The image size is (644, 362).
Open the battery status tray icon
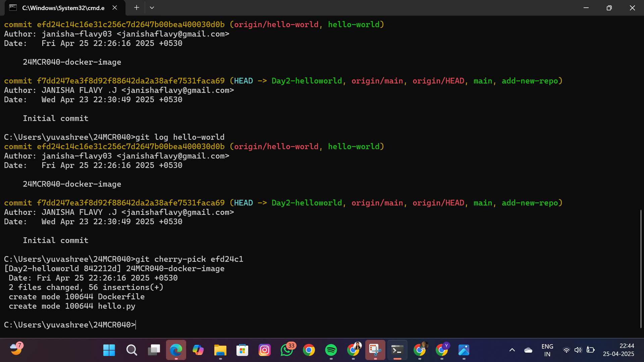(x=590, y=350)
